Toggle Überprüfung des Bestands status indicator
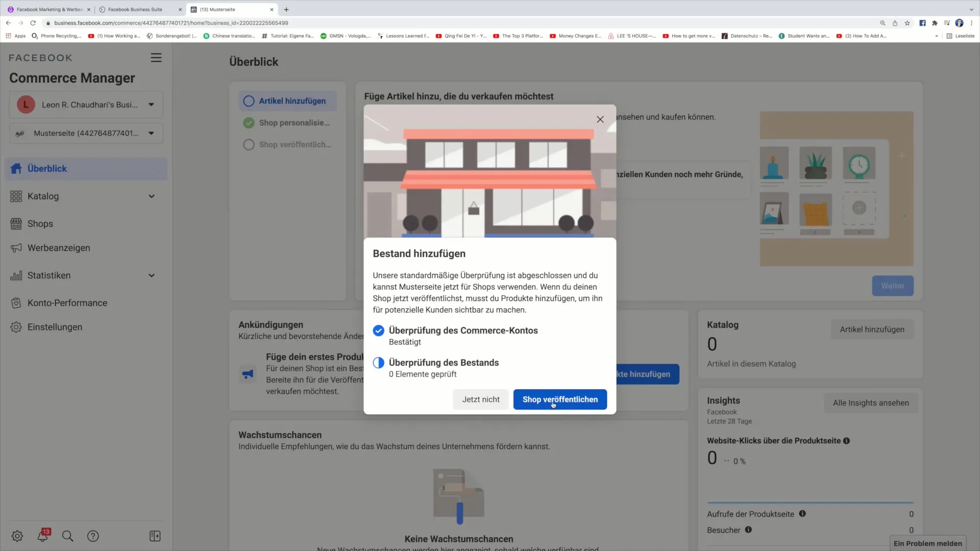980x551 pixels. pyautogui.click(x=379, y=362)
